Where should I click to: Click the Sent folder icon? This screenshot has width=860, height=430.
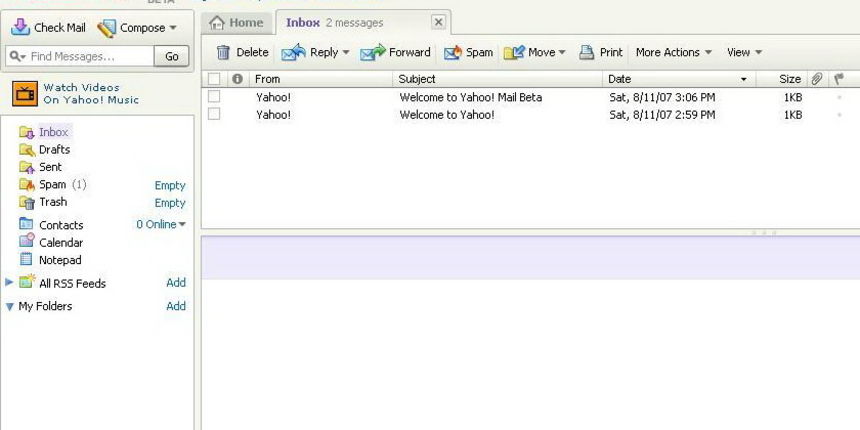click(x=27, y=167)
